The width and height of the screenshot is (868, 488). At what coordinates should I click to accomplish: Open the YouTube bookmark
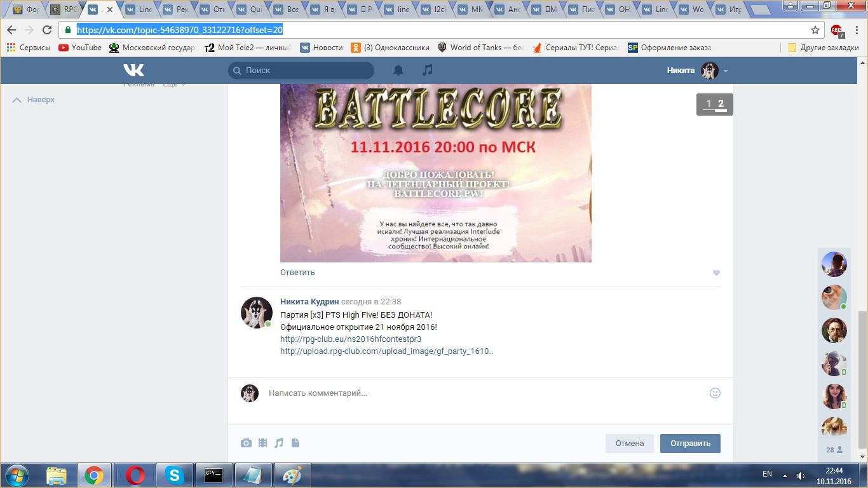point(80,48)
